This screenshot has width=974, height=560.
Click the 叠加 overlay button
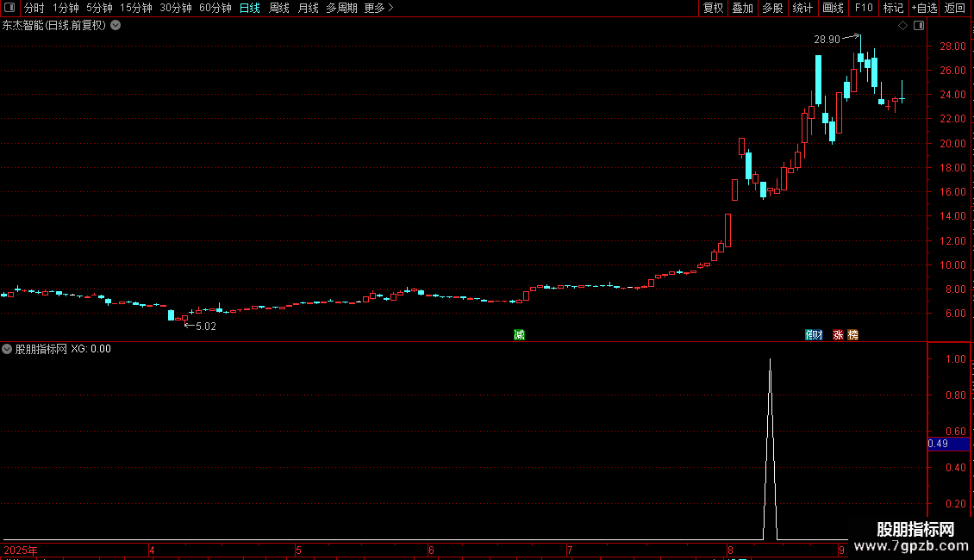[x=742, y=8]
